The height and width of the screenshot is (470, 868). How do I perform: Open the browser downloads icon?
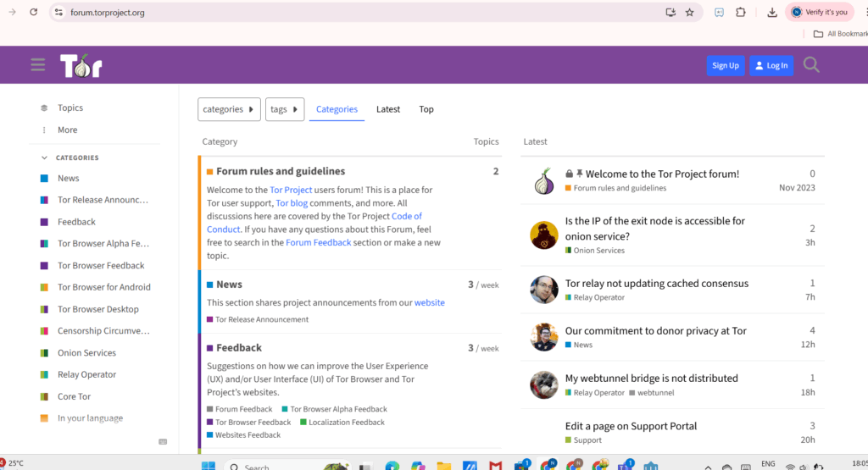(x=772, y=12)
